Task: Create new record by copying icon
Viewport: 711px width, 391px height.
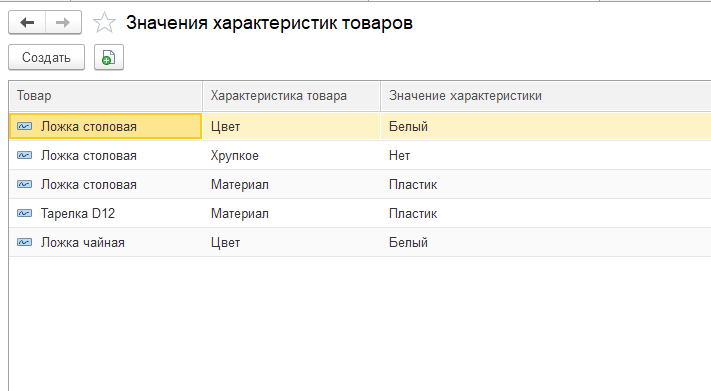Action: (109, 57)
